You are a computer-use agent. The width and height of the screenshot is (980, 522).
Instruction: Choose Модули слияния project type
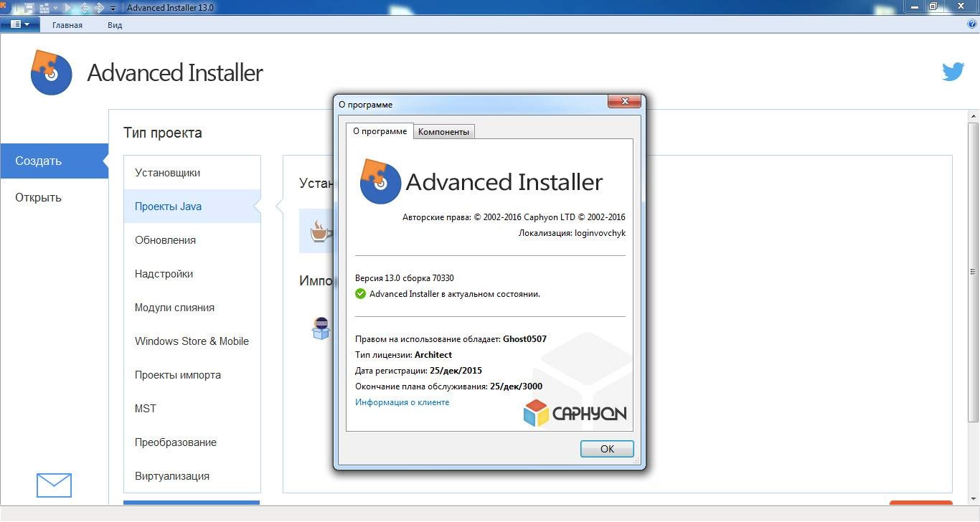(192, 308)
